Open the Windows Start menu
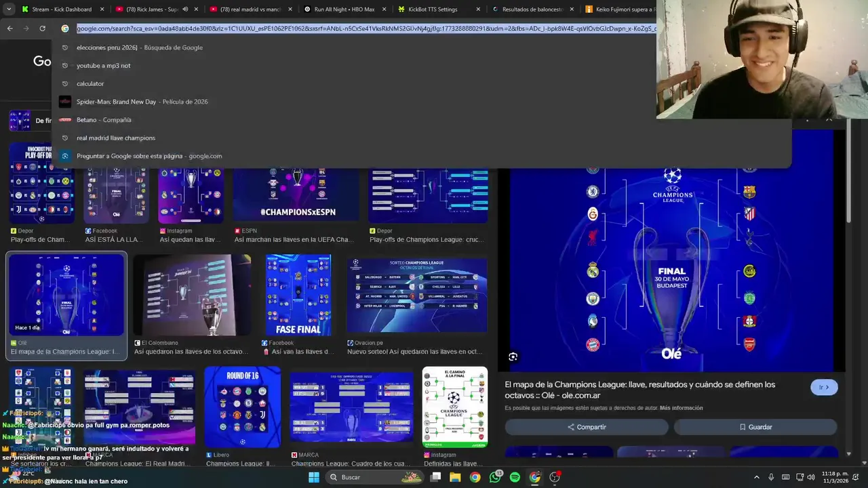The width and height of the screenshot is (868, 488). 314,477
